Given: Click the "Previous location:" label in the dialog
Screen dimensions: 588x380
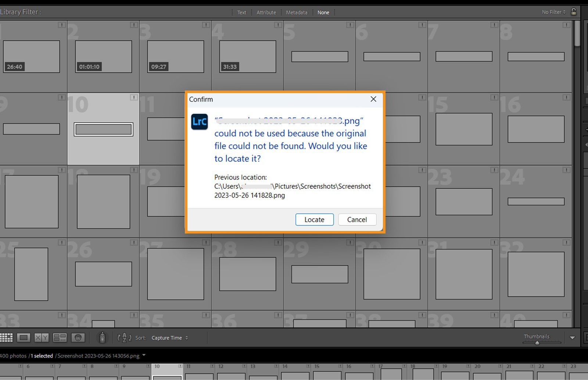Looking at the screenshot, I should [241, 177].
